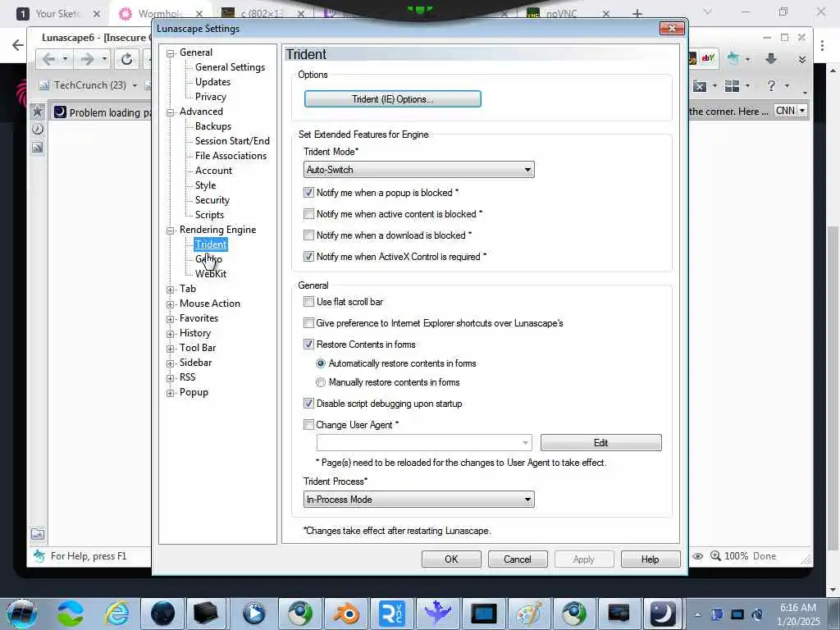840x630 pixels.
Task: Enable Notify me when active content is blocked
Action: (x=308, y=214)
